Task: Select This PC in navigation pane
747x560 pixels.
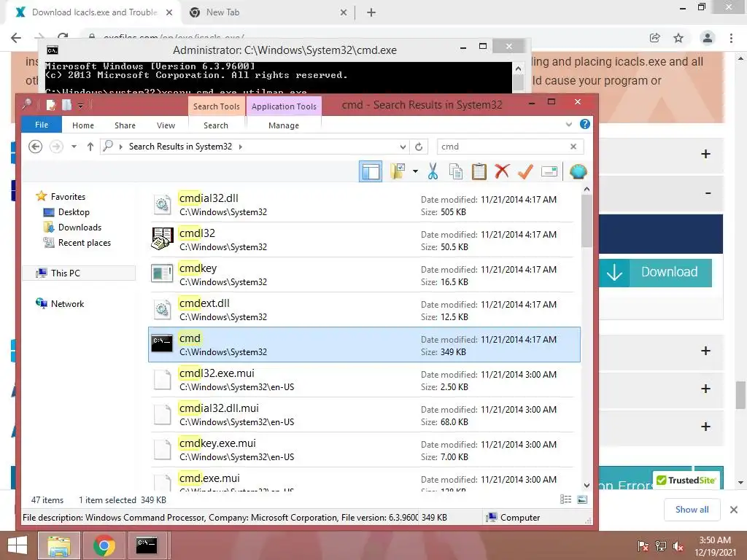Action: coord(79,273)
